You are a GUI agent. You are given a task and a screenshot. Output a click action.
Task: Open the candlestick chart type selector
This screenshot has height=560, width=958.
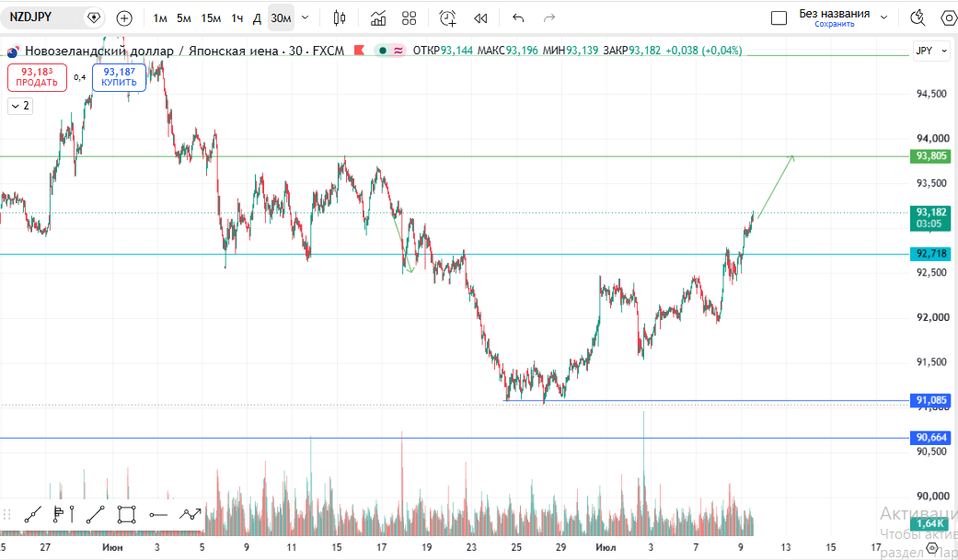coord(340,18)
